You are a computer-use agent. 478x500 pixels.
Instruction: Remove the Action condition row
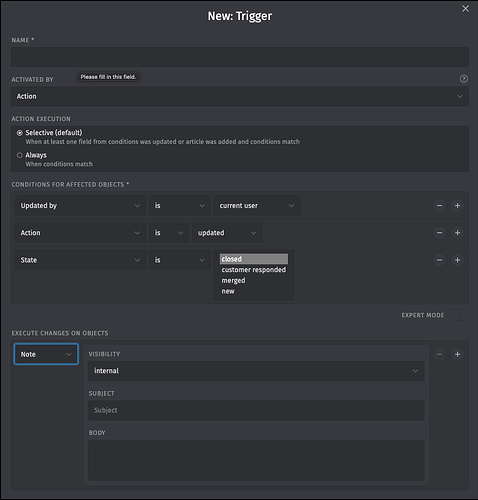439,233
